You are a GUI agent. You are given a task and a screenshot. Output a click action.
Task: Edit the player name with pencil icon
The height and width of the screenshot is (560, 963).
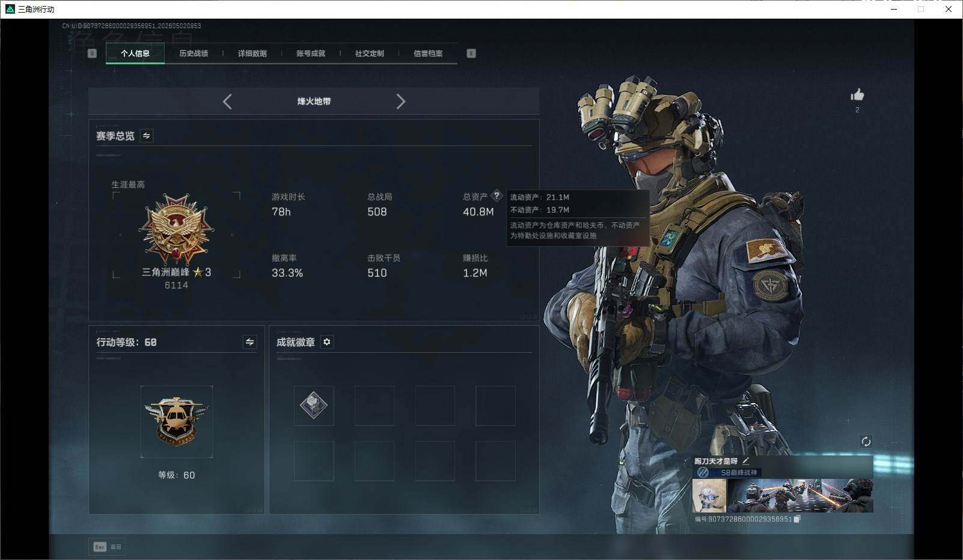745,461
